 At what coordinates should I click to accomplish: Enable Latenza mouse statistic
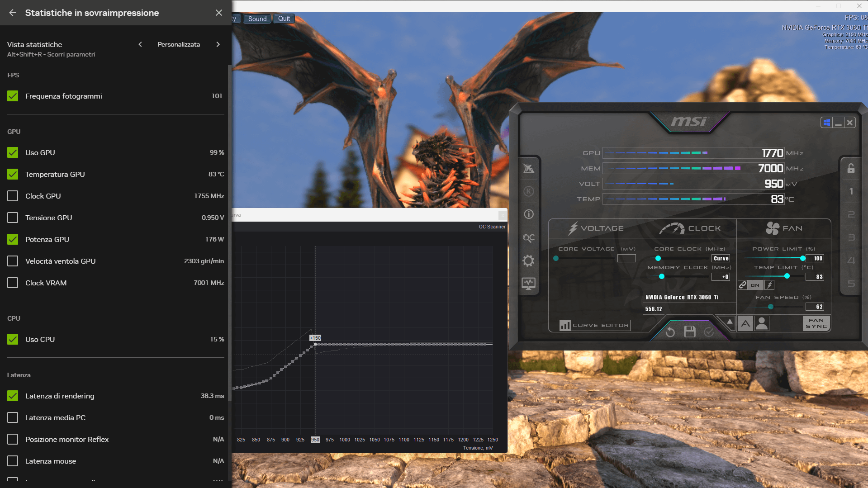pos(13,461)
